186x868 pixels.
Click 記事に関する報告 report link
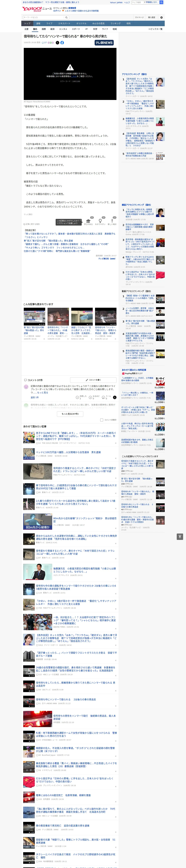(x=32, y=224)
